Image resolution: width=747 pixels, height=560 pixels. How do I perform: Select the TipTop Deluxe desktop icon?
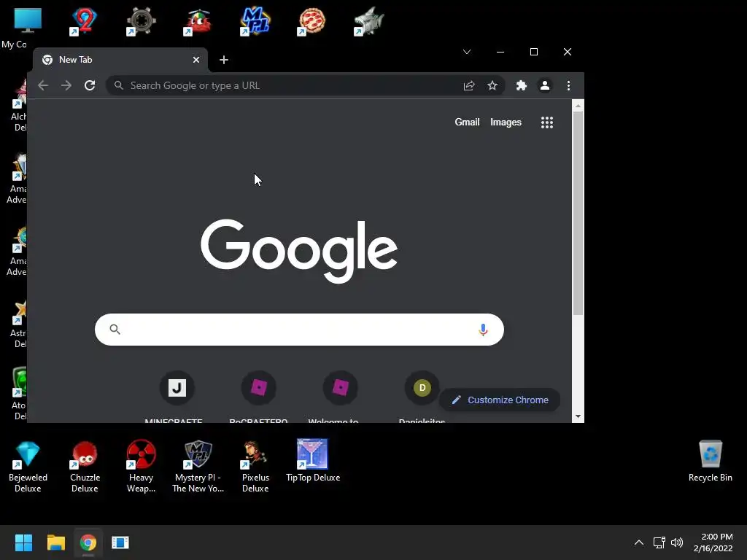[312, 461]
